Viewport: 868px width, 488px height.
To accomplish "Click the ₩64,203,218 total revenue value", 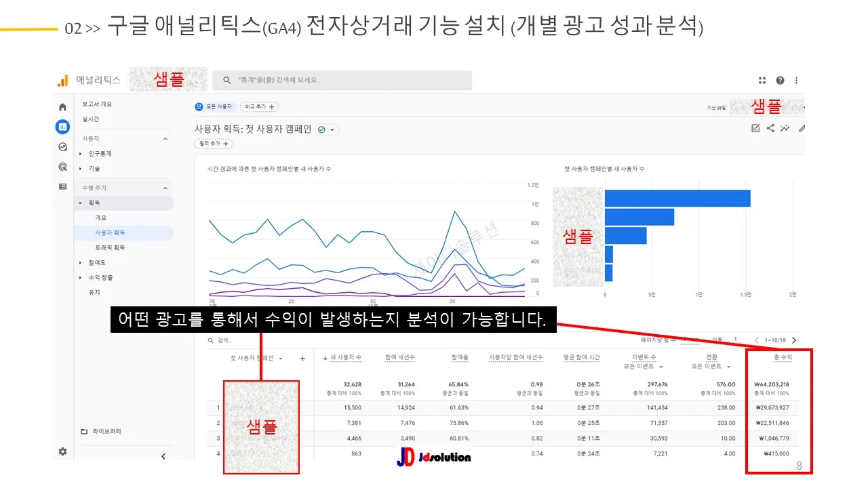I will (772, 384).
